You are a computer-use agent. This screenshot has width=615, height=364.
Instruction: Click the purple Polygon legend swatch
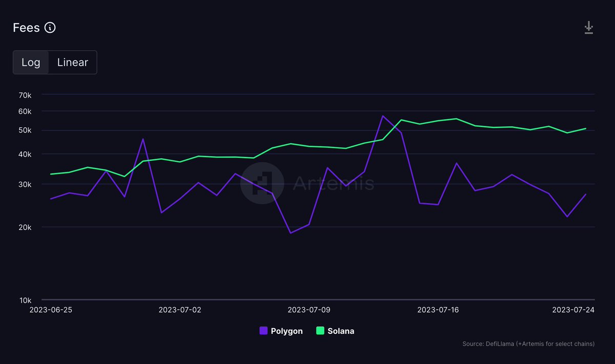pyautogui.click(x=263, y=331)
